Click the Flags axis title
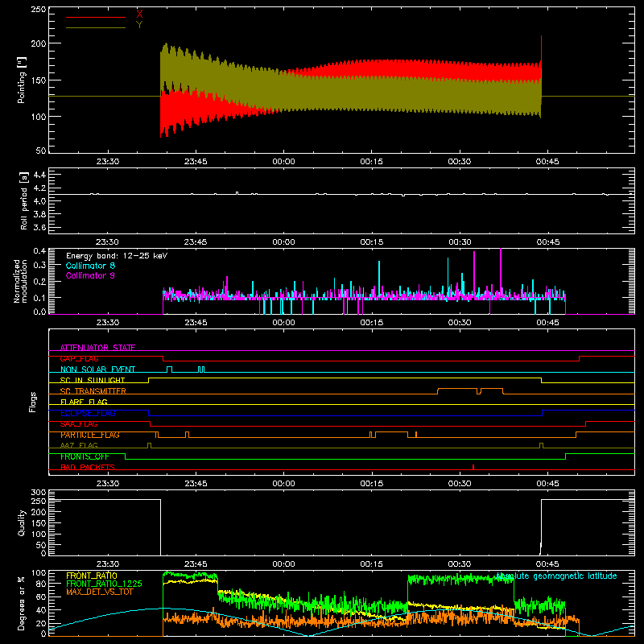This screenshot has width=644, height=644. click(33, 402)
